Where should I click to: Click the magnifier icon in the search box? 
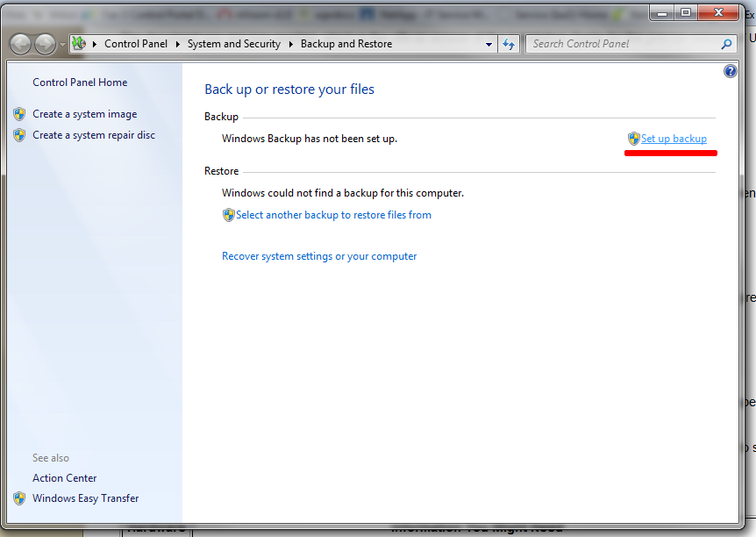click(x=726, y=43)
